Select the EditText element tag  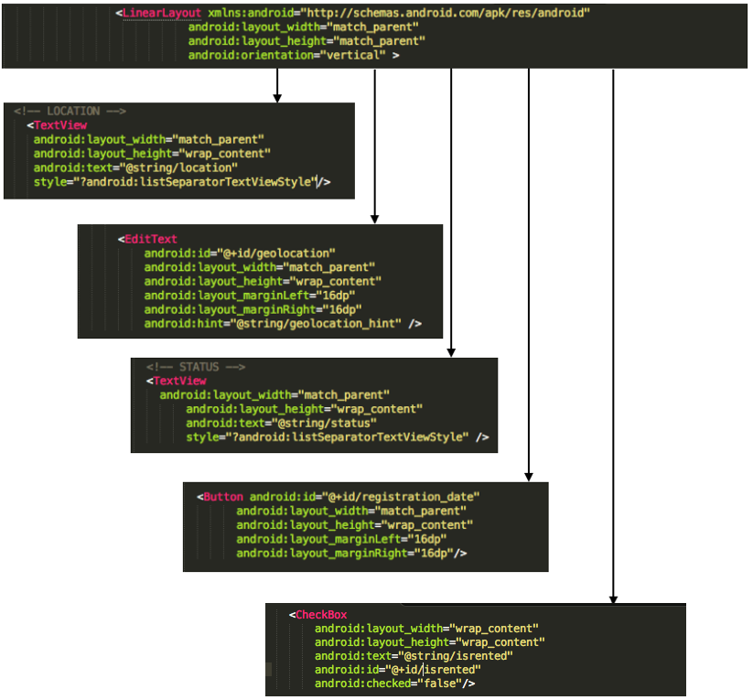coord(149,239)
